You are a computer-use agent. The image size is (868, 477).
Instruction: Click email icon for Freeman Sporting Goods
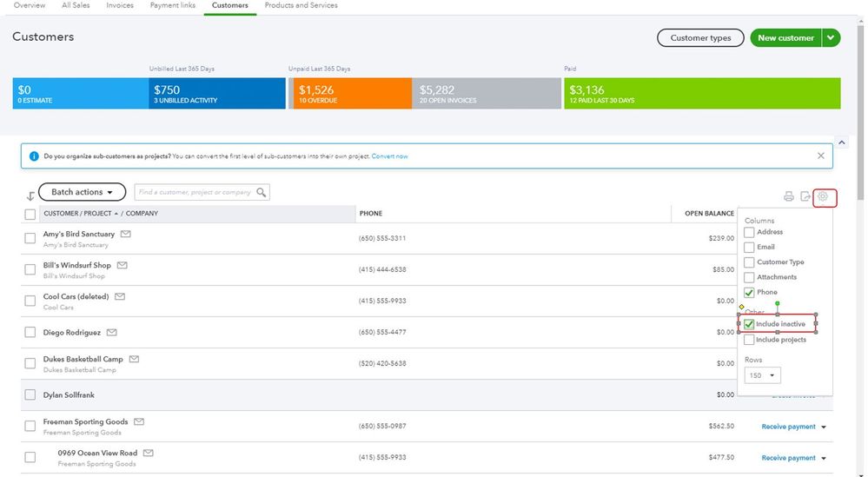point(139,421)
